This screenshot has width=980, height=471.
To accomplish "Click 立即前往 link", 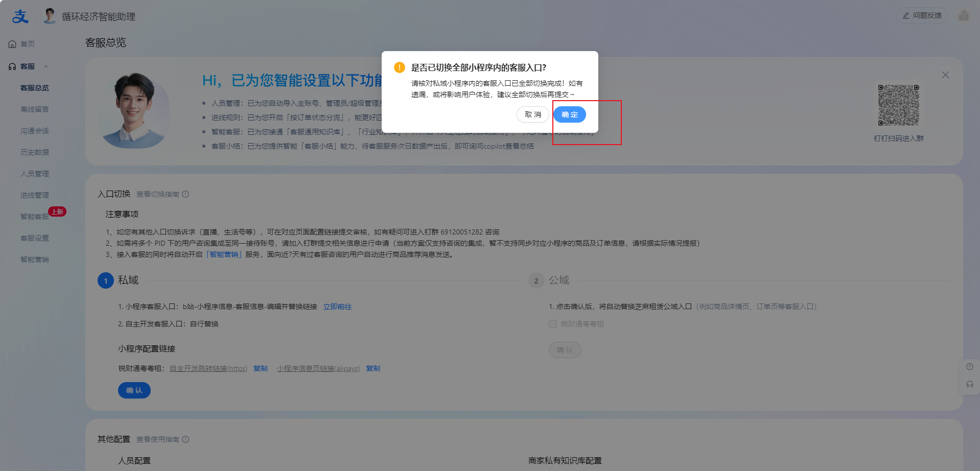I will [x=337, y=307].
